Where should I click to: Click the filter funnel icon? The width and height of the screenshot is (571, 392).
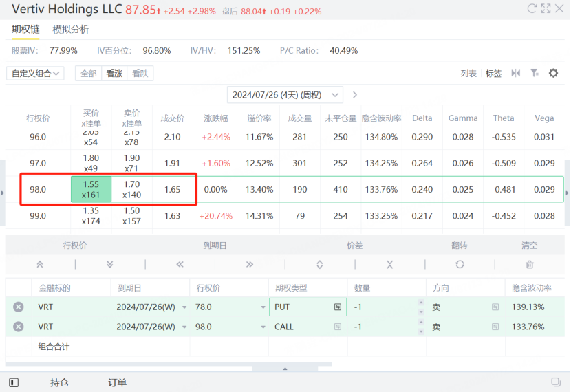click(x=535, y=73)
